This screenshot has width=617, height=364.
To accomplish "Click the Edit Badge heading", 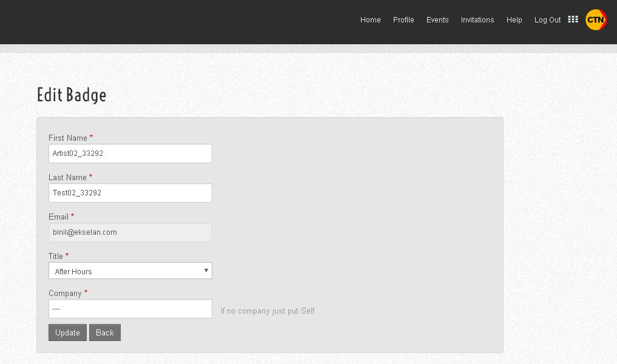I will coord(72,95).
